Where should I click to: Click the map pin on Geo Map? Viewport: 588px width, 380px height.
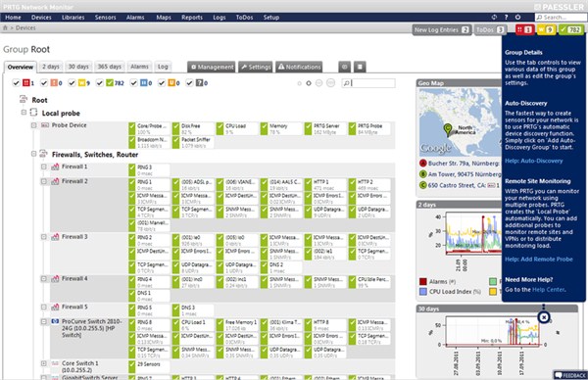[448, 129]
